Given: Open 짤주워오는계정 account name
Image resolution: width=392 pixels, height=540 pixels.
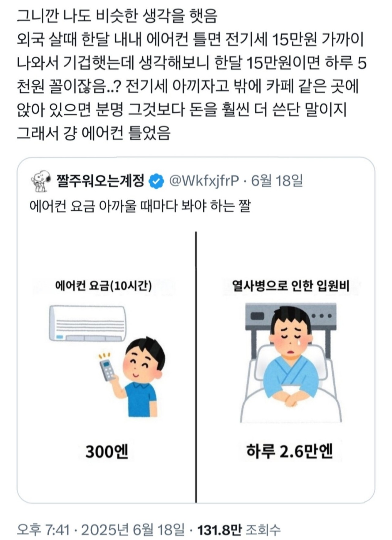Looking at the screenshot, I should 100,181.
